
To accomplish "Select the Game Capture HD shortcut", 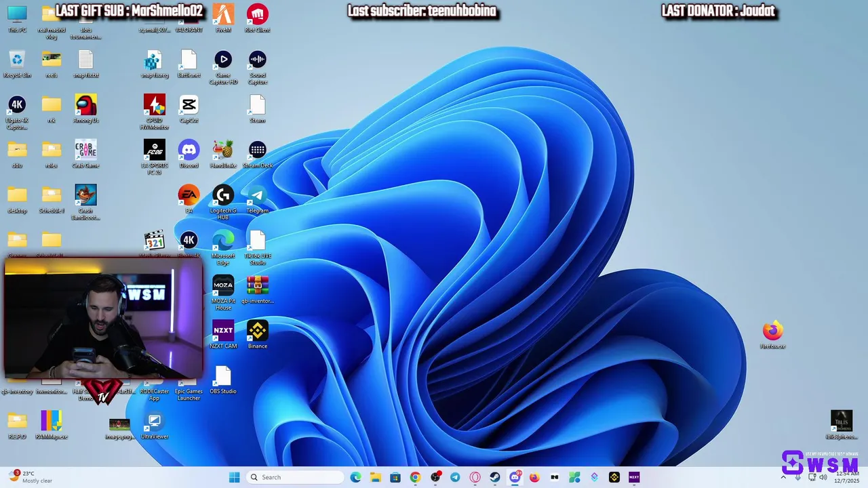I will point(223,67).
